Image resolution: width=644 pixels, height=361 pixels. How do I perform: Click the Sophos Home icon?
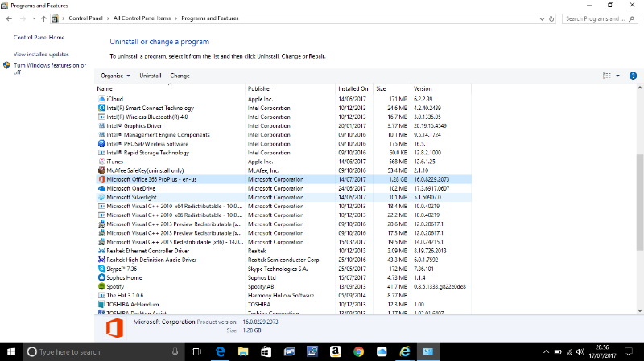click(x=101, y=277)
